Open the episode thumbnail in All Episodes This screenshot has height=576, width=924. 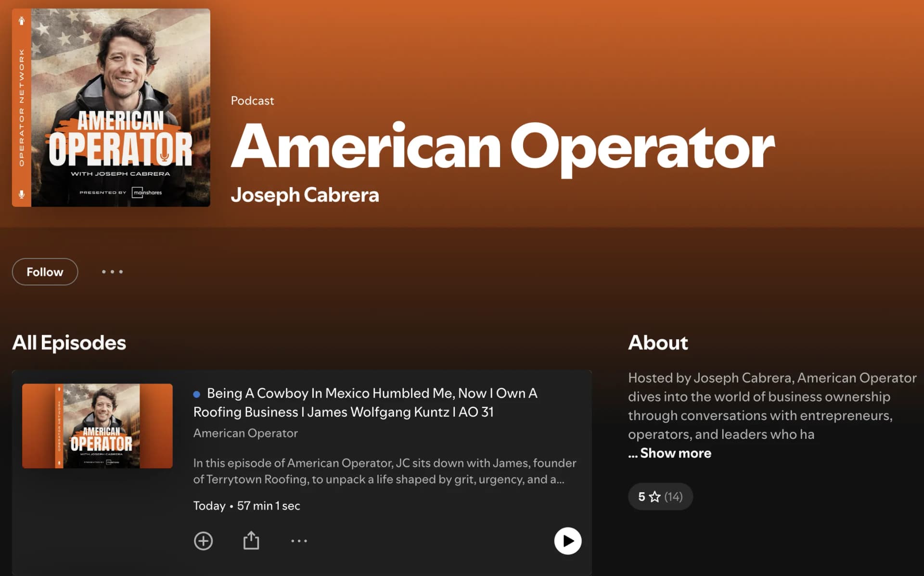(x=97, y=426)
